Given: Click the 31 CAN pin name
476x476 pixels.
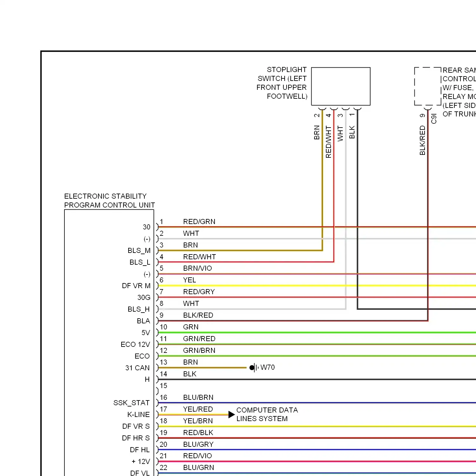Looking at the screenshot, I should (x=137, y=368).
